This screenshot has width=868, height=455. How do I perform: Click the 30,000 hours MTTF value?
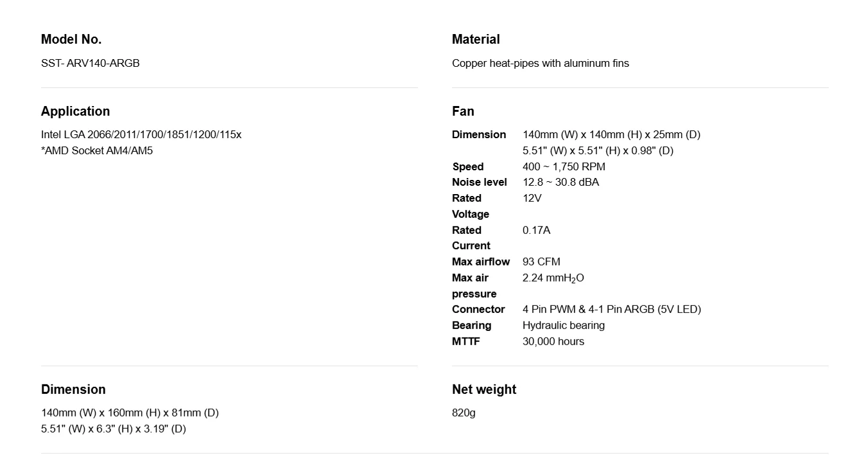click(553, 341)
